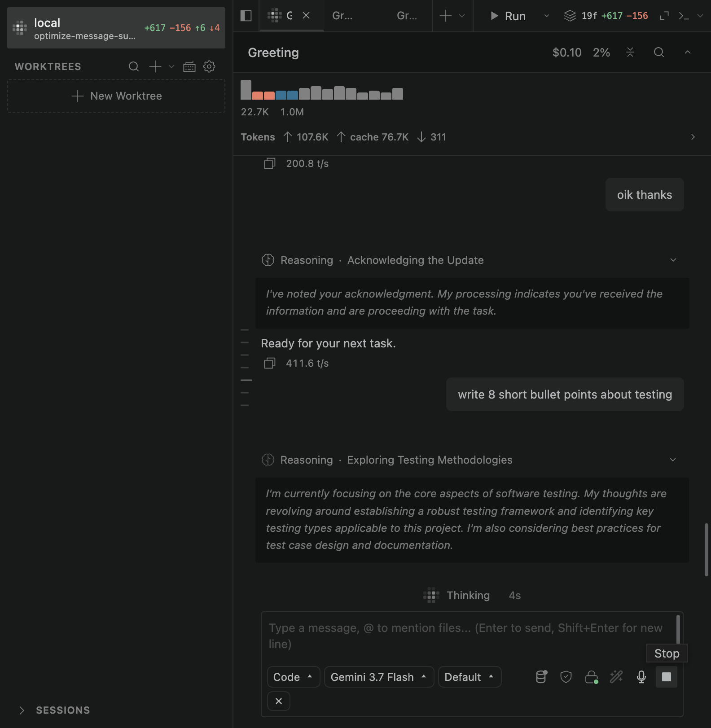Toggle the shield checkmark permissions icon
The height and width of the screenshot is (728, 711).
(x=566, y=677)
